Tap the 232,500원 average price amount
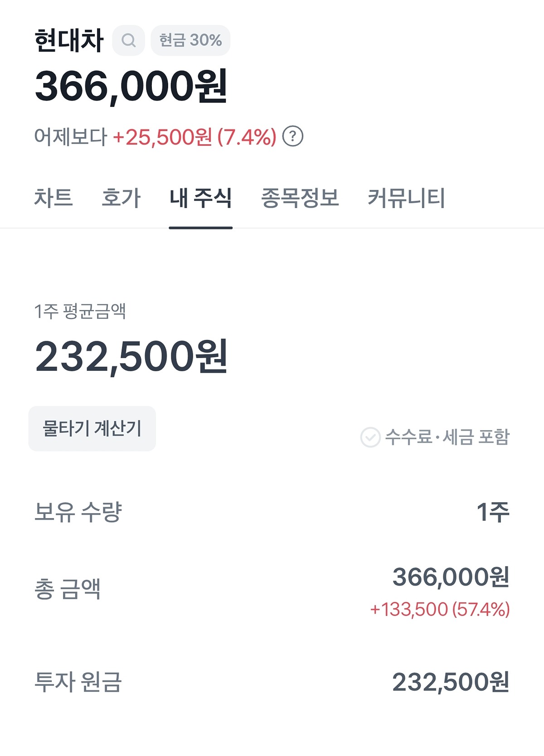Screen dimensions: 544x756 (x=131, y=357)
